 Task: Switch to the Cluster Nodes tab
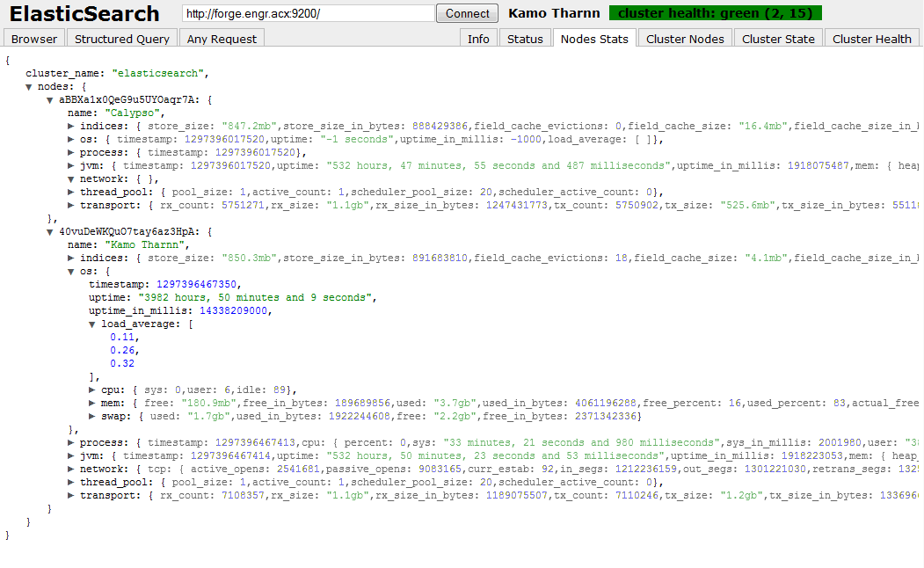pos(684,38)
